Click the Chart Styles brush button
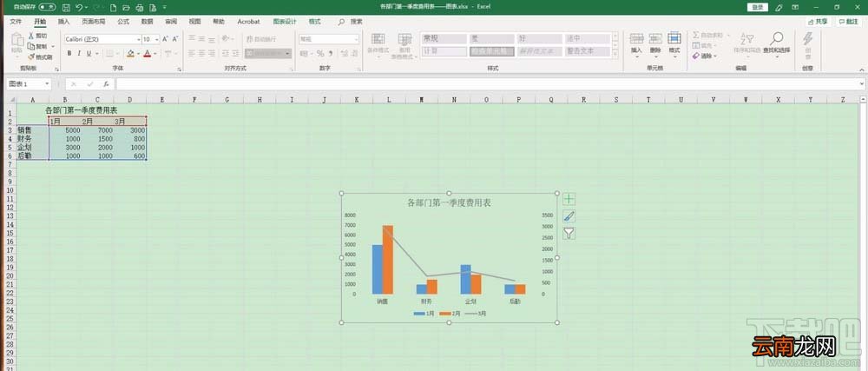The image size is (868, 371). pos(569,216)
